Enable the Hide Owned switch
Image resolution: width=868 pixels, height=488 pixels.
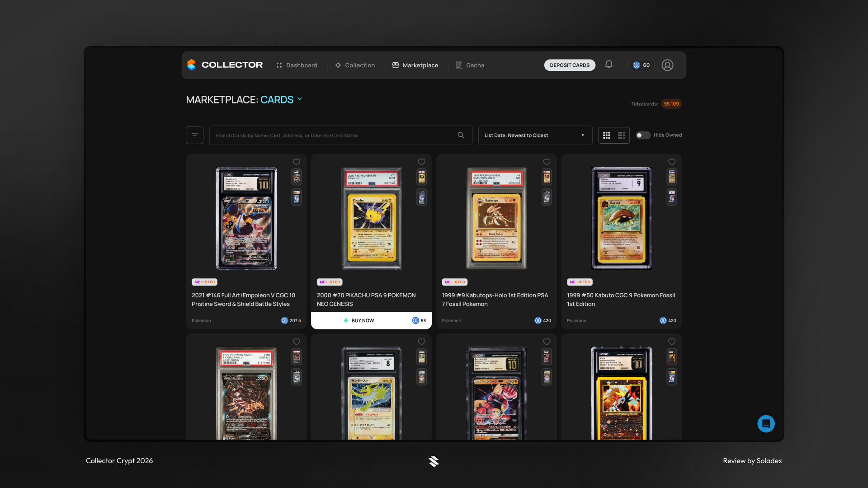tap(642, 135)
